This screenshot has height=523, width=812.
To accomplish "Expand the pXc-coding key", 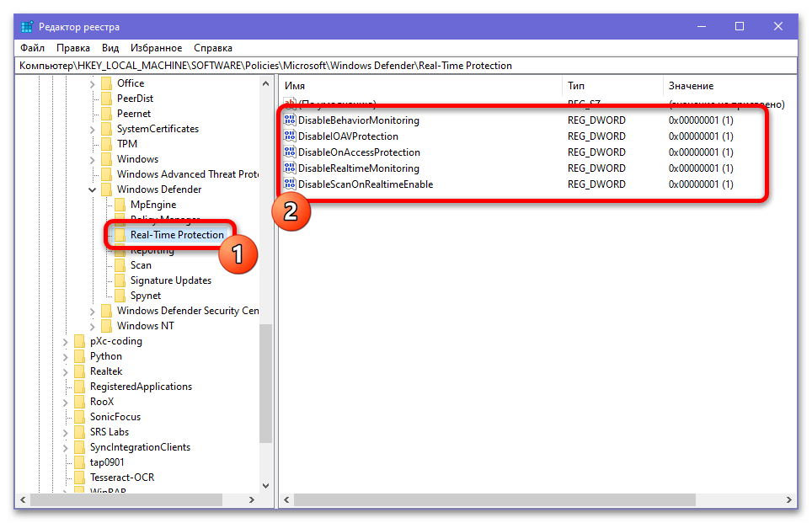I will click(x=65, y=342).
